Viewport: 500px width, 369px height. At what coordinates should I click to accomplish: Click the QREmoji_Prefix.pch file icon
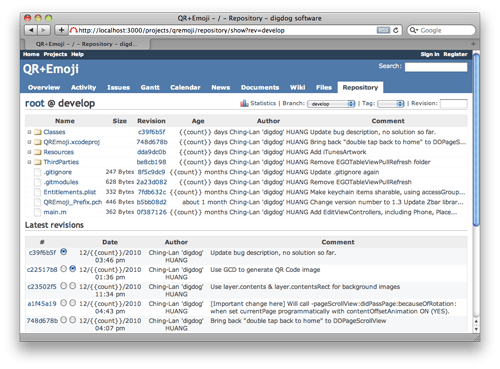38,202
